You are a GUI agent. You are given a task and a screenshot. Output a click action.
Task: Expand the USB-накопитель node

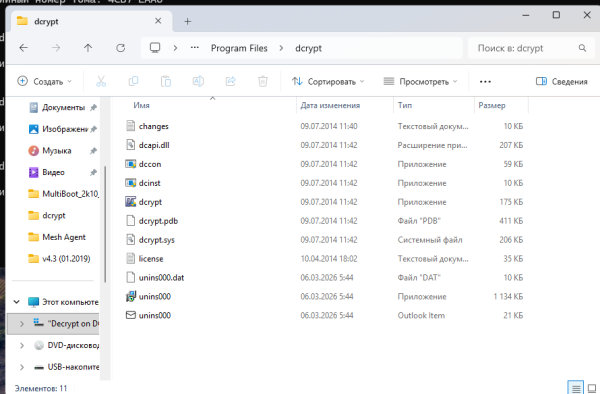[22, 367]
